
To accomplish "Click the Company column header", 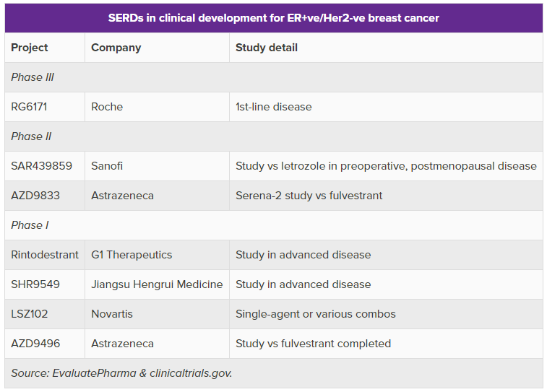I will pyautogui.click(x=116, y=48).
